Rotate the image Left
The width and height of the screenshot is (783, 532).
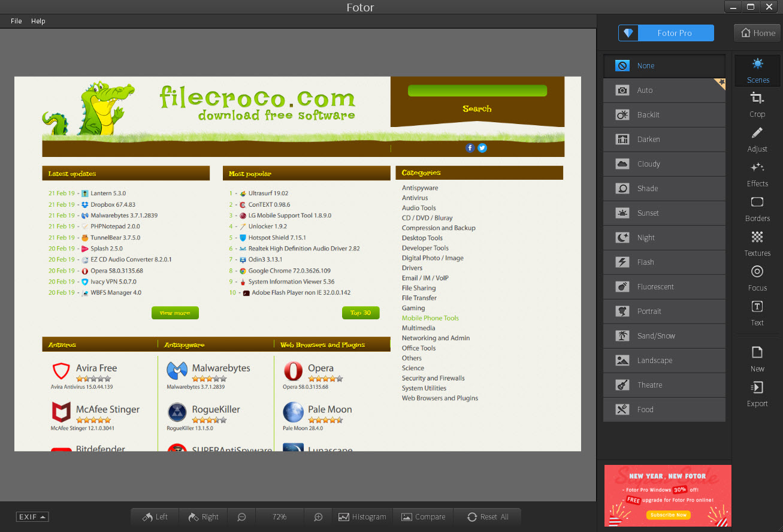[x=155, y=517]
